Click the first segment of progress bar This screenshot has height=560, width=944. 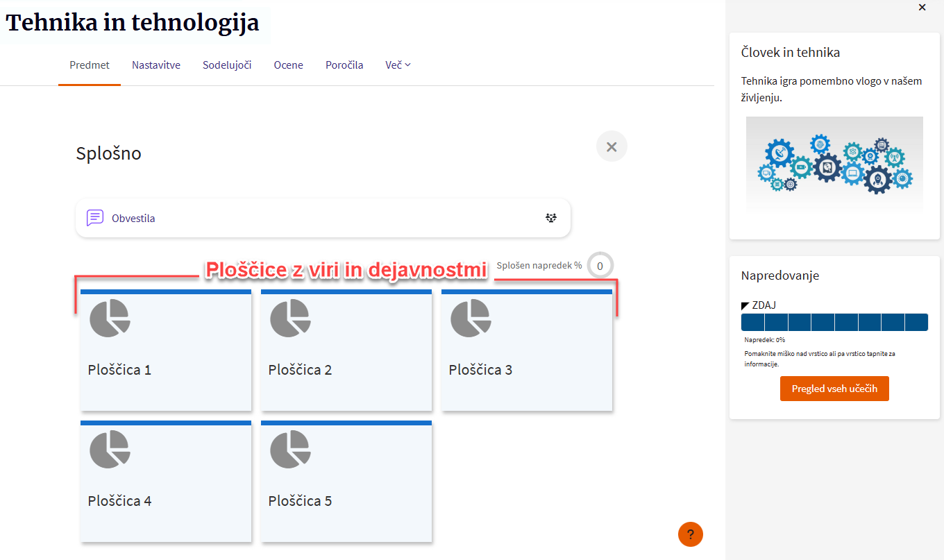(x=752, y=322)
